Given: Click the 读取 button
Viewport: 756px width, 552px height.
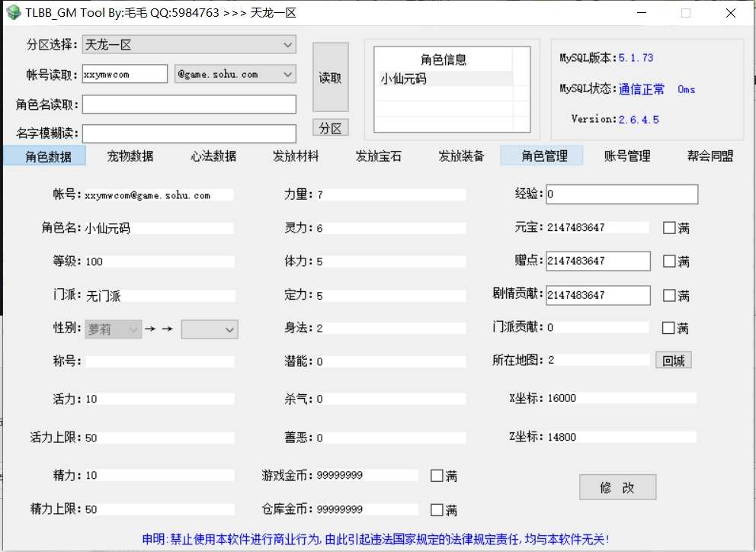Looking at the screenshot, I should click(330, 77).
